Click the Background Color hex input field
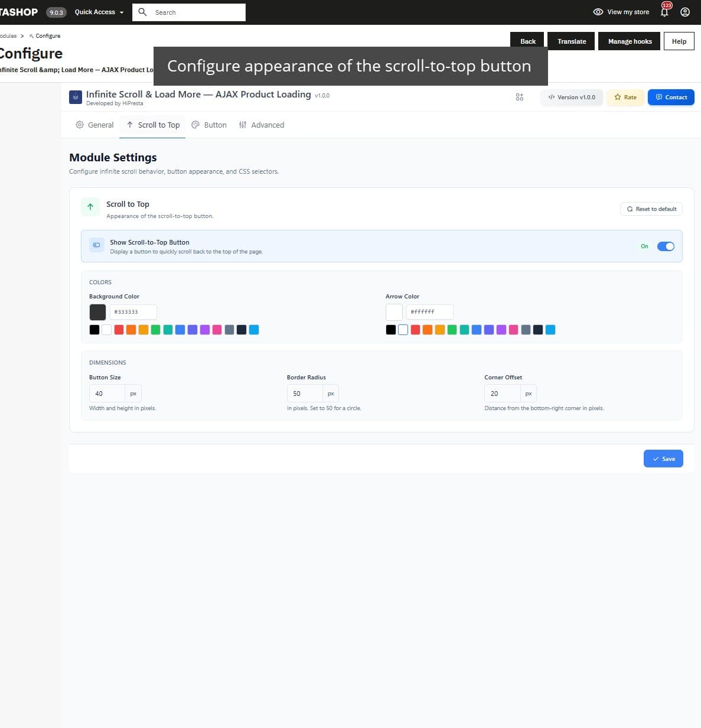The width and height of the screenshot is (701, 728). pos(133,312)
